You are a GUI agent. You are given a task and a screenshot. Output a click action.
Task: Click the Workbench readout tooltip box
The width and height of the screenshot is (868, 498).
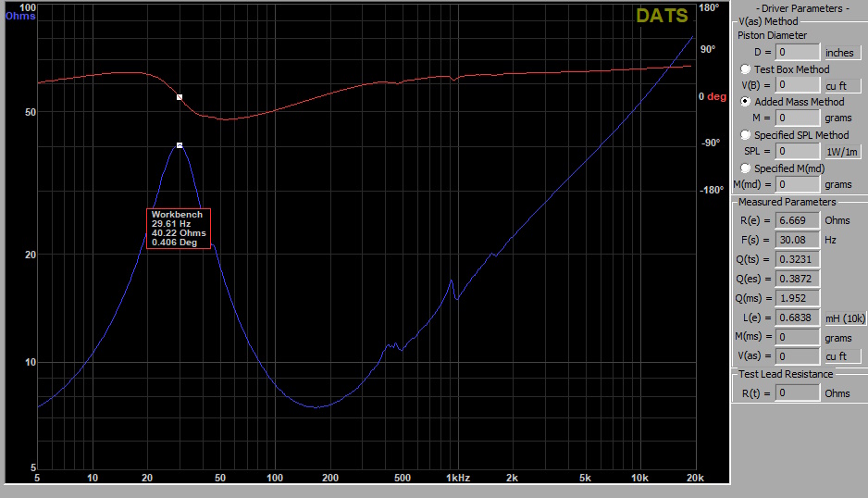point(178,229)
